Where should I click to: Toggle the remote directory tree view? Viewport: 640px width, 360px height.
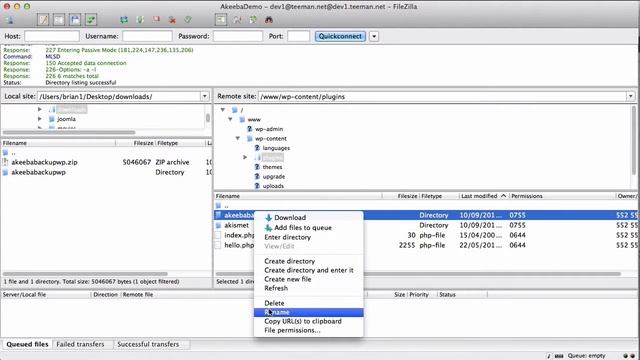click(75, 20)
